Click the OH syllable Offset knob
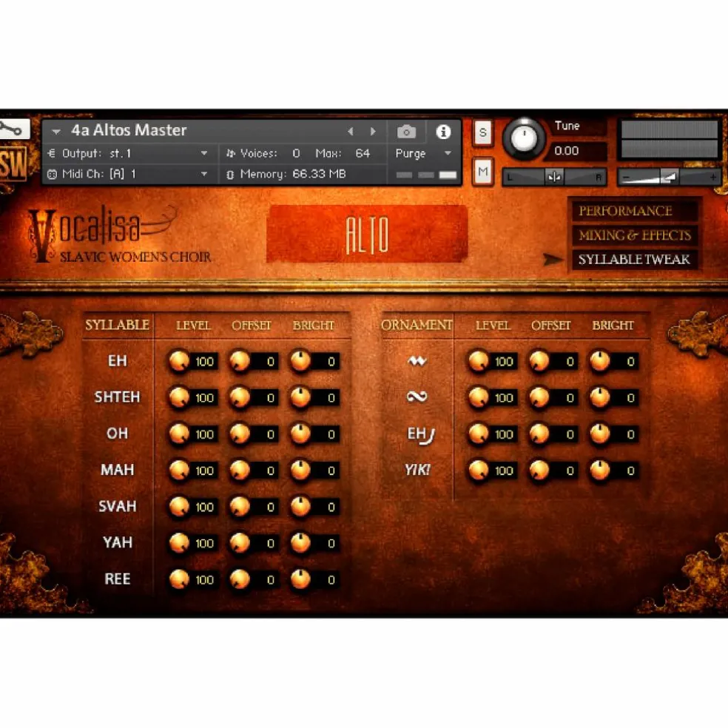728x728 pixels. click(x=240, y=434)
